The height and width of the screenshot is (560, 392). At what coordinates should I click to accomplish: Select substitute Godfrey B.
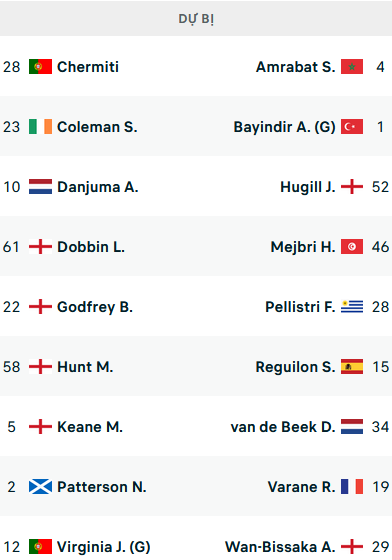[95, 307]
